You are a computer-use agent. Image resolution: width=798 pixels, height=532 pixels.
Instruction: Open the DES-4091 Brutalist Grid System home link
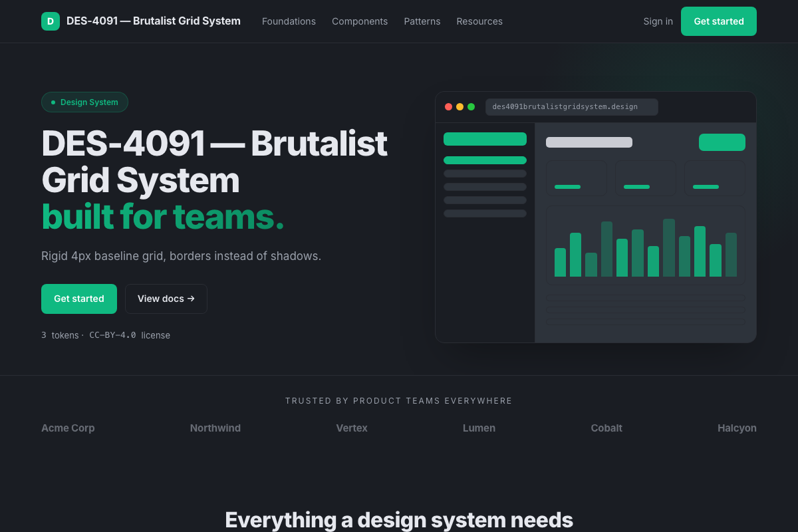[141, 21]
